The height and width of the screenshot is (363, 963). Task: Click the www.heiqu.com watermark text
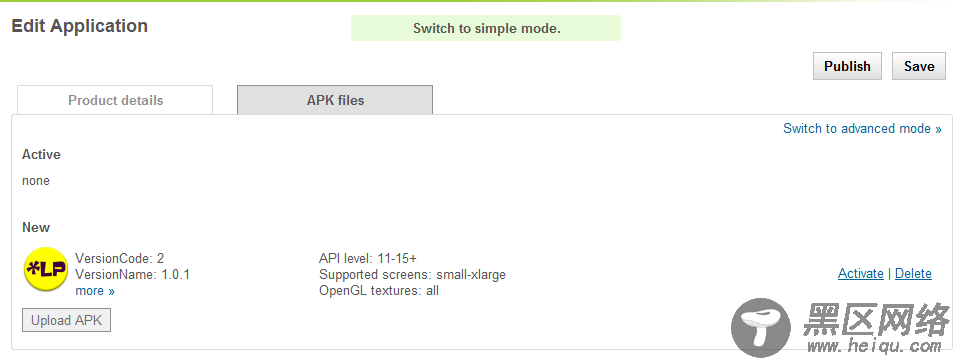pos(873,346)
